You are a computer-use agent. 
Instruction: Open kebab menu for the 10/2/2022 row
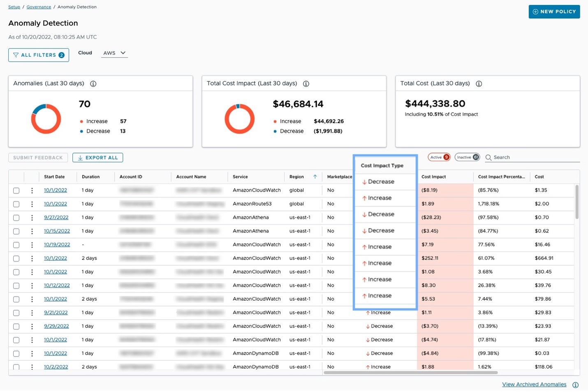click(32, 367)
